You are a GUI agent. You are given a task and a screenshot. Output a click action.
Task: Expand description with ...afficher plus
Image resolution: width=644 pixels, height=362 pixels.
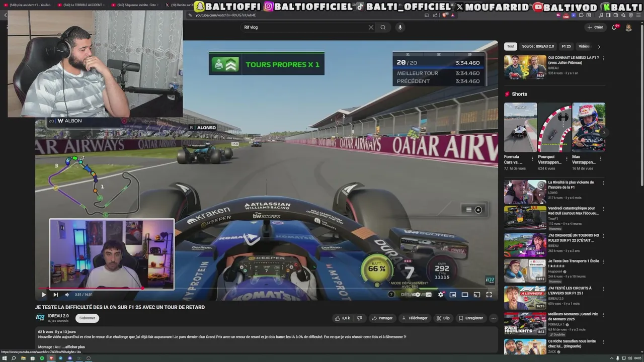pos(73,347)
